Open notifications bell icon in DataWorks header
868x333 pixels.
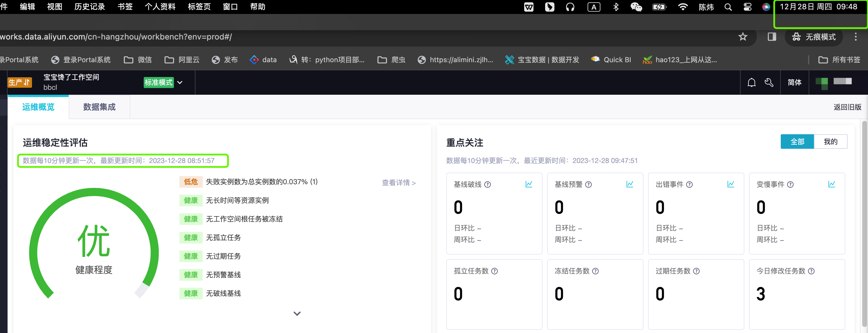[x=751, y=83]
